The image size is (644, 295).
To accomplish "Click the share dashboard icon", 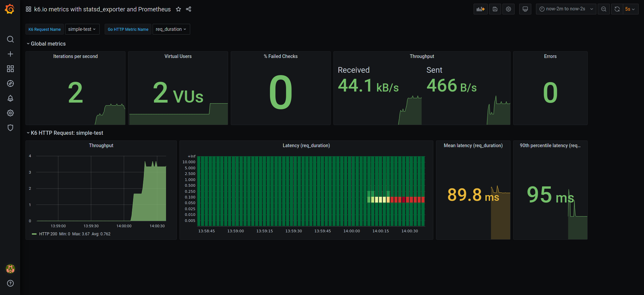I will coord(189,9).
